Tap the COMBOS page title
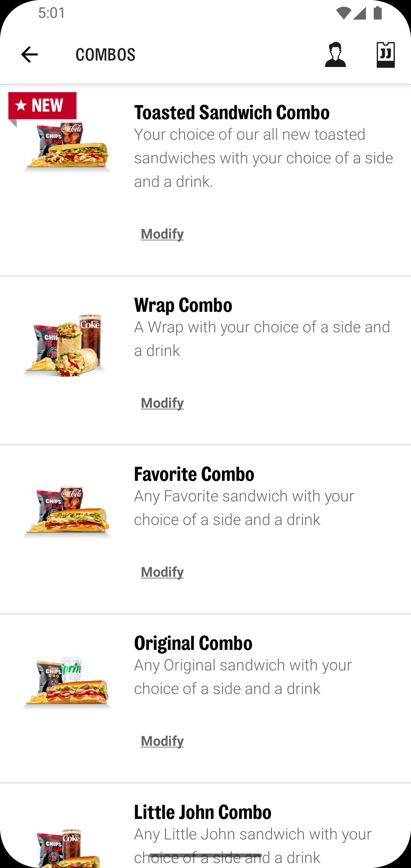411x868 pixels. [105, 55]
